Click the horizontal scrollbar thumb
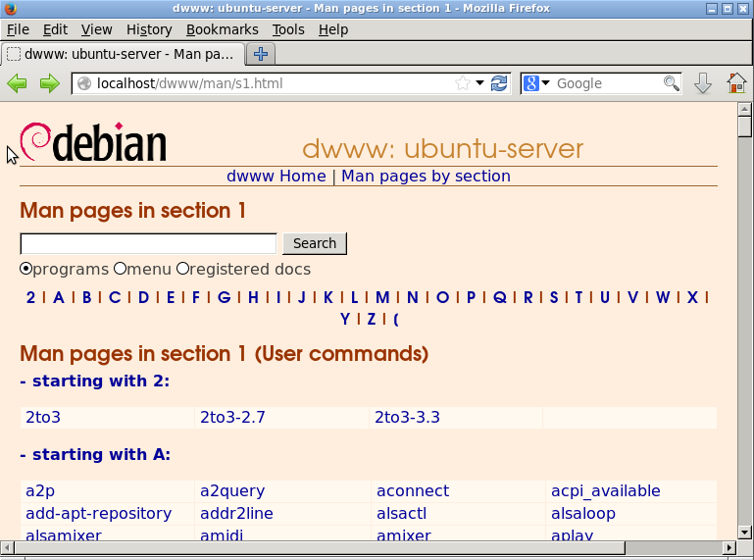754x560 pixels. click(x=320, y=547)
